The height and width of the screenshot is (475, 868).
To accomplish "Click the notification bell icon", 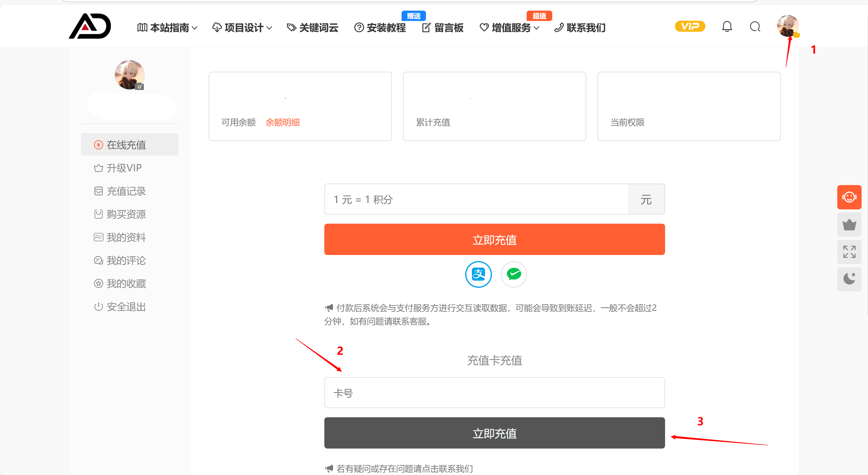I will (727, 27).
